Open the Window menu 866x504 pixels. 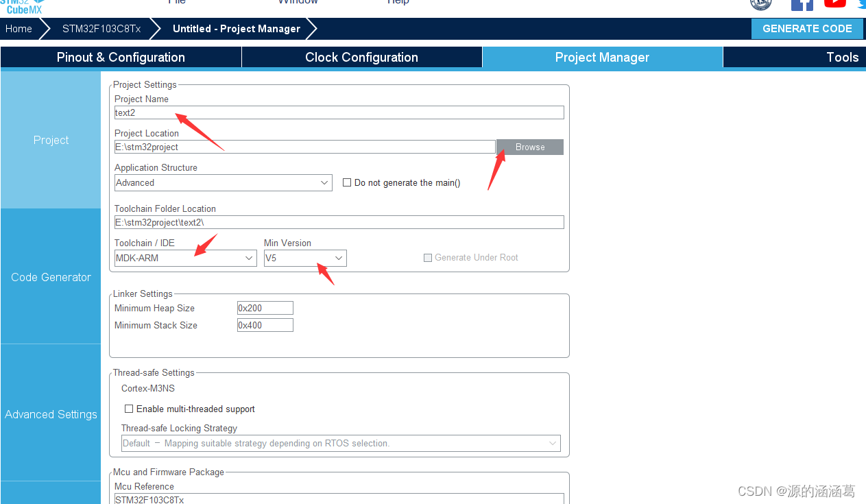tap(298, 2)
